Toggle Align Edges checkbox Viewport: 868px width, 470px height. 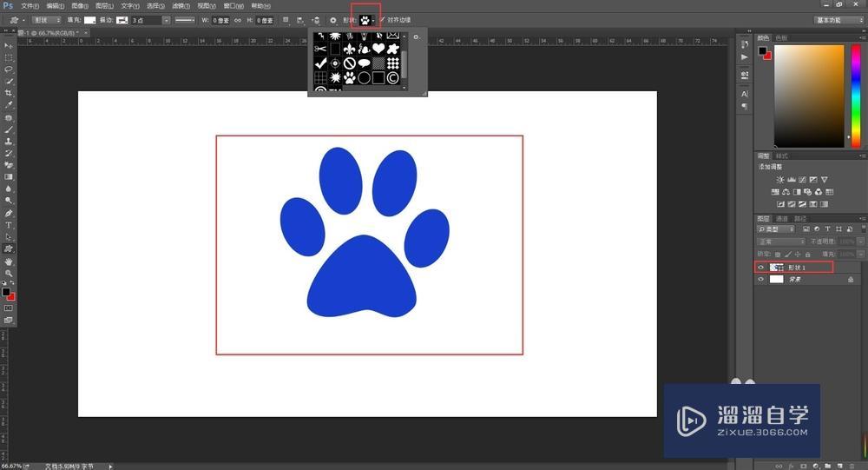click(383, 20)
